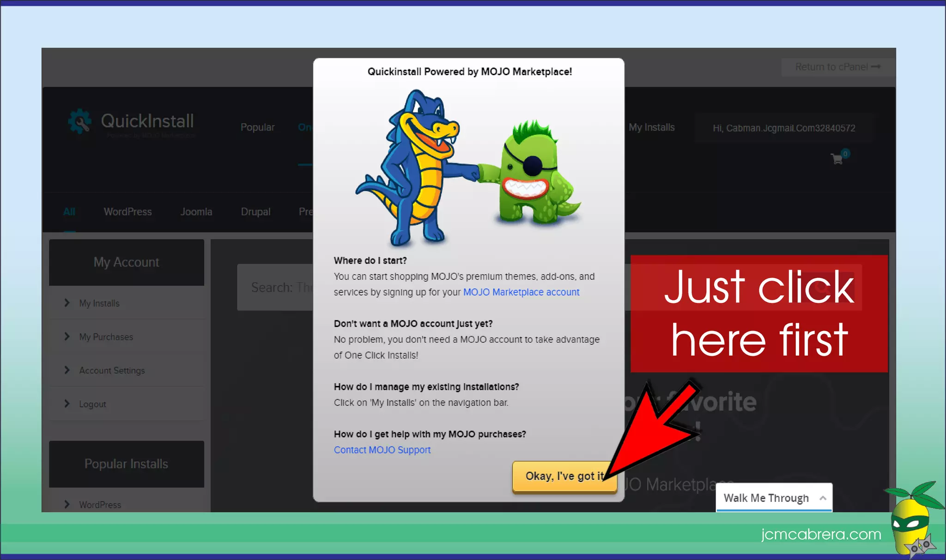Select the Joomla category tab

click(x=196, y=212)
